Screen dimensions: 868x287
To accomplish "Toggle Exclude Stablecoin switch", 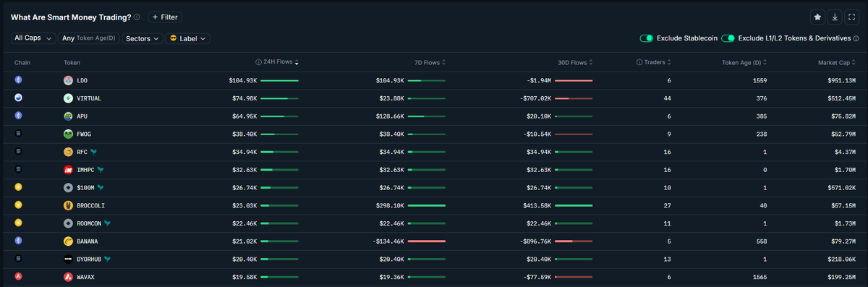I will (647, 38).
